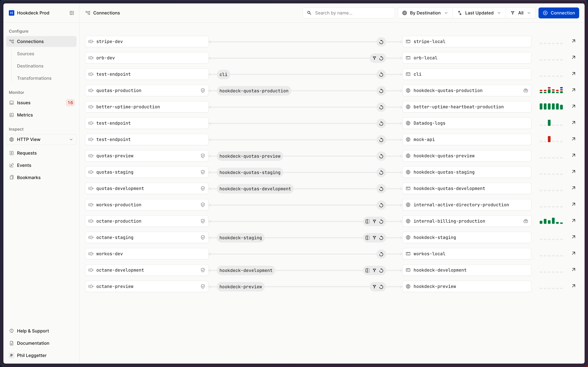This screenshot has width=588, height=367.
Task: Expand the HTTP View selector
Action: coord(41,139)
